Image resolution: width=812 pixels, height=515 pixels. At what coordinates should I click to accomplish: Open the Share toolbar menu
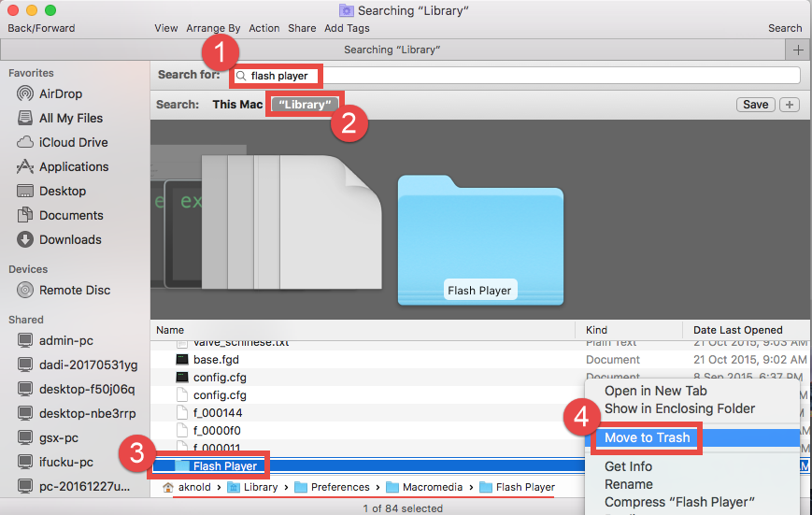tap(302, 28)
